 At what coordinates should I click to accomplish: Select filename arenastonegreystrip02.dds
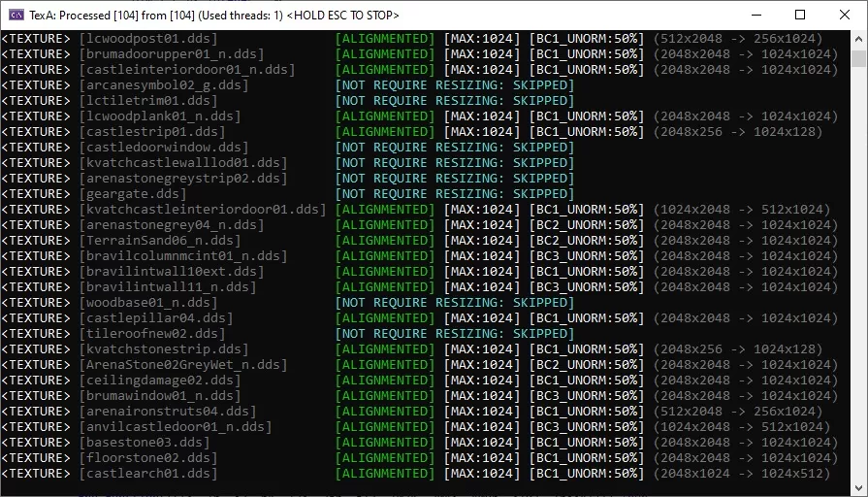tap(183, 179)
